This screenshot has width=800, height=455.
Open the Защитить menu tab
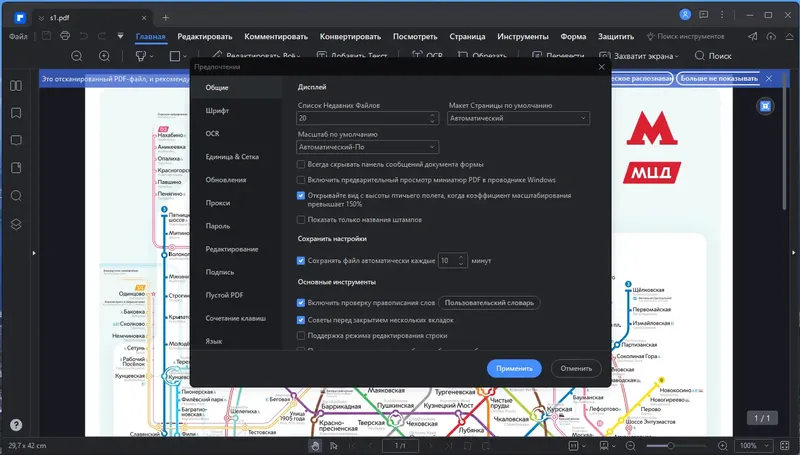(616, 37)
